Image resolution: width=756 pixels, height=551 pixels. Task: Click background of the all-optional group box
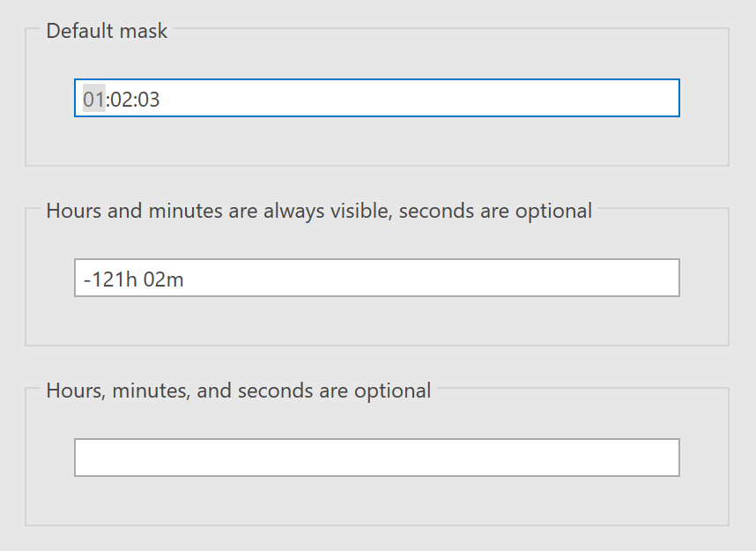[x=376, y=501]
